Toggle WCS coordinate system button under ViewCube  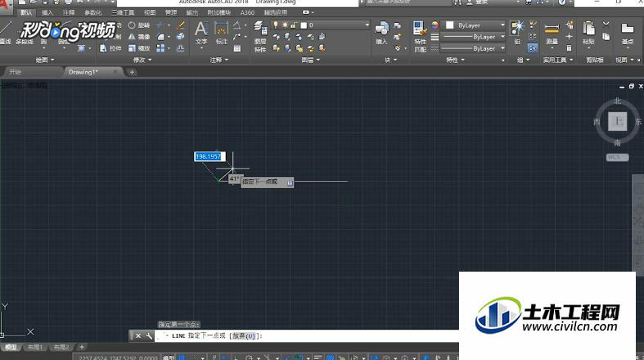click(617, 157)
